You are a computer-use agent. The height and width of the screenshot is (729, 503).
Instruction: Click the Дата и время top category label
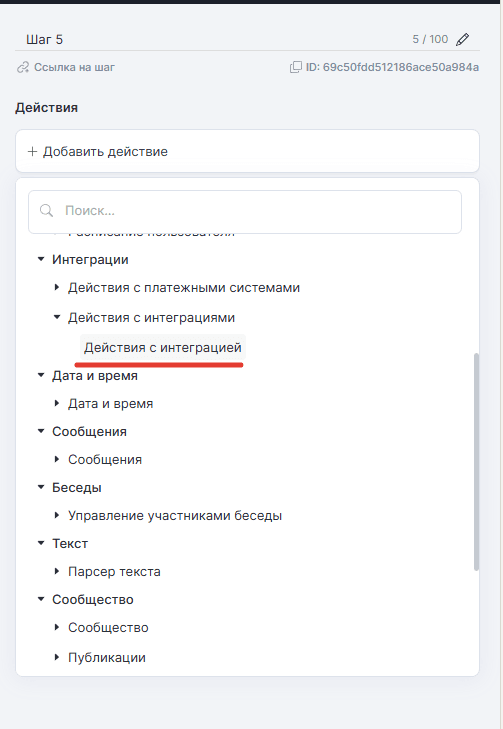[x=95, y=375]
